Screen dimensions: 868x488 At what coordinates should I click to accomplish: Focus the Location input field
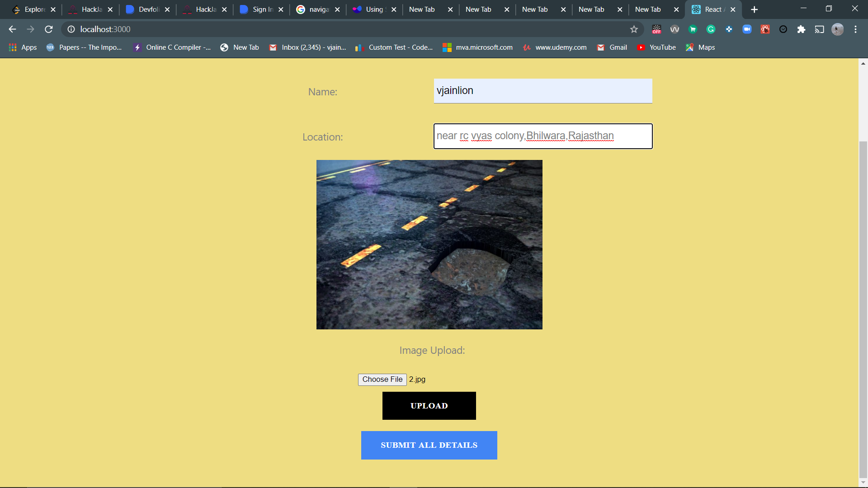[x=542, y=136]
